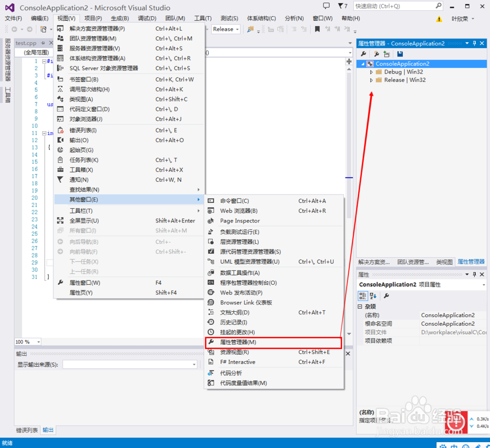Click the save icon in Property Manager
The image size is (490, 448).
point(400,54)
